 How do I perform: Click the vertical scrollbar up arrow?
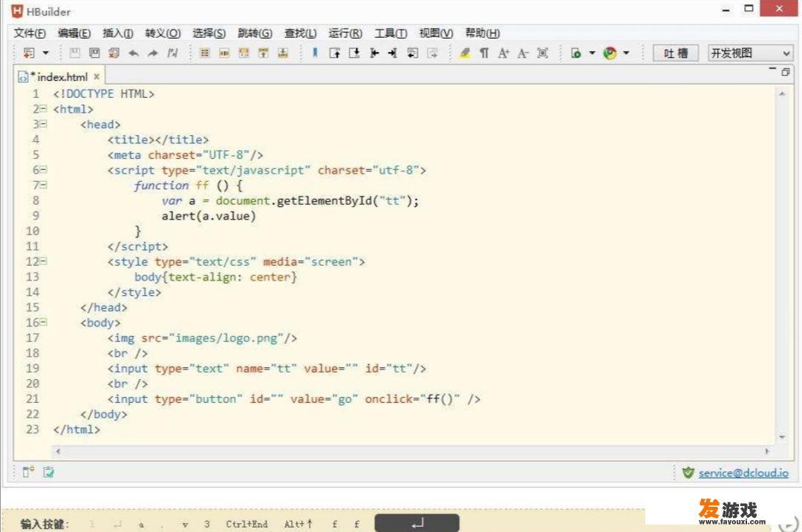click(x=782, y=94)
